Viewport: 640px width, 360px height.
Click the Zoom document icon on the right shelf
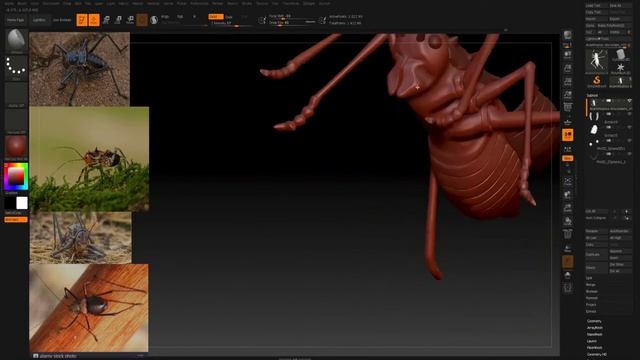[x=567, y=68]
